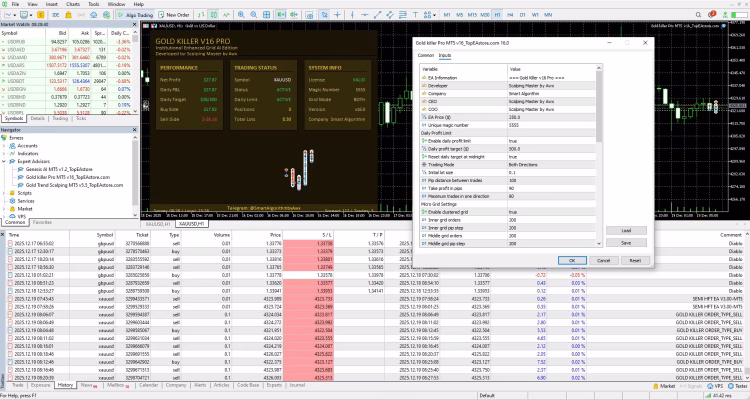
Task: Select the crosshair tool
Action: pyautogui.click(x=337, y=15)
